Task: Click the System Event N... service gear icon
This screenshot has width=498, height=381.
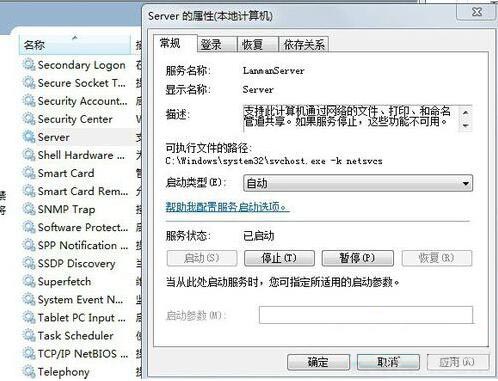Action: coord(29,299)
